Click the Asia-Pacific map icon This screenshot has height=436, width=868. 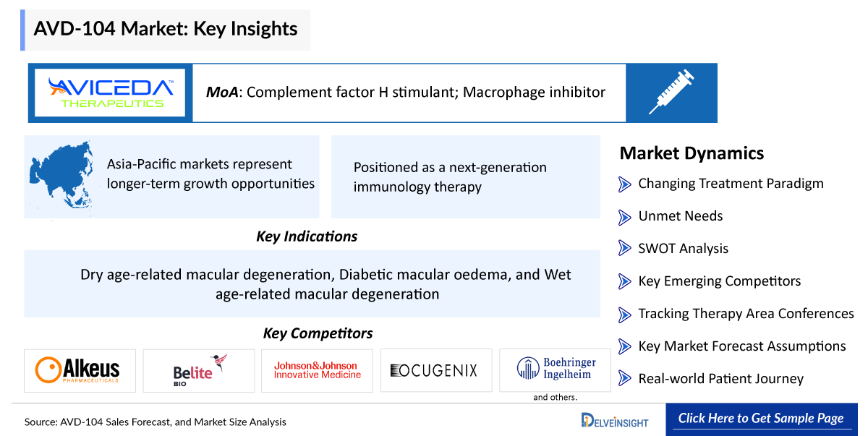coord(62,174)
